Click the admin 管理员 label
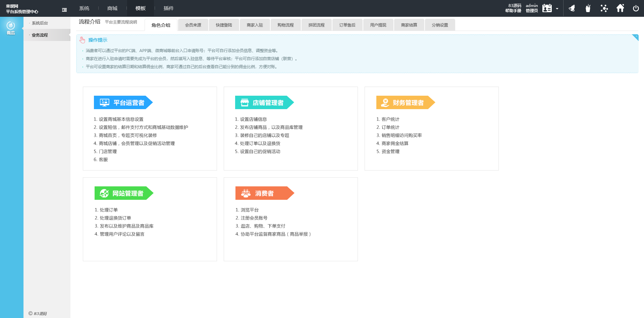 point(532,8)
